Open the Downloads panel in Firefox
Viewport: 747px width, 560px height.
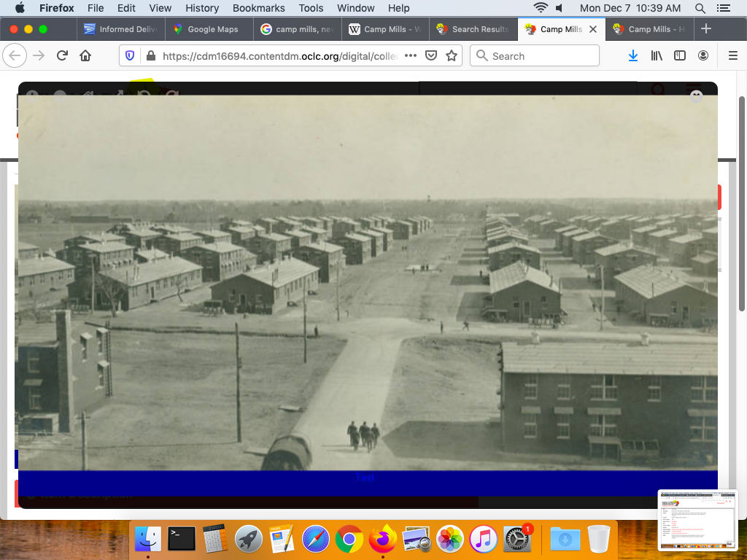coord(633,56)
